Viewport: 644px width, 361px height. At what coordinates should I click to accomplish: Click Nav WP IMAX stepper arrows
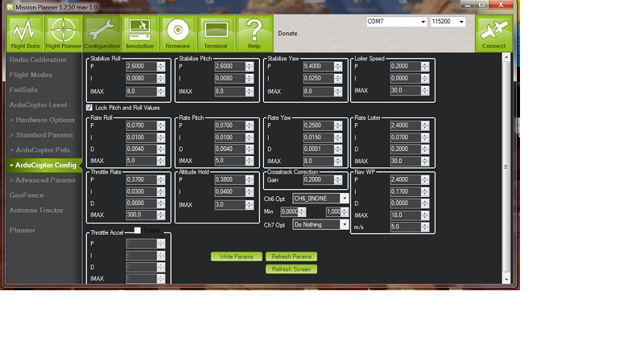coord(425,215)
